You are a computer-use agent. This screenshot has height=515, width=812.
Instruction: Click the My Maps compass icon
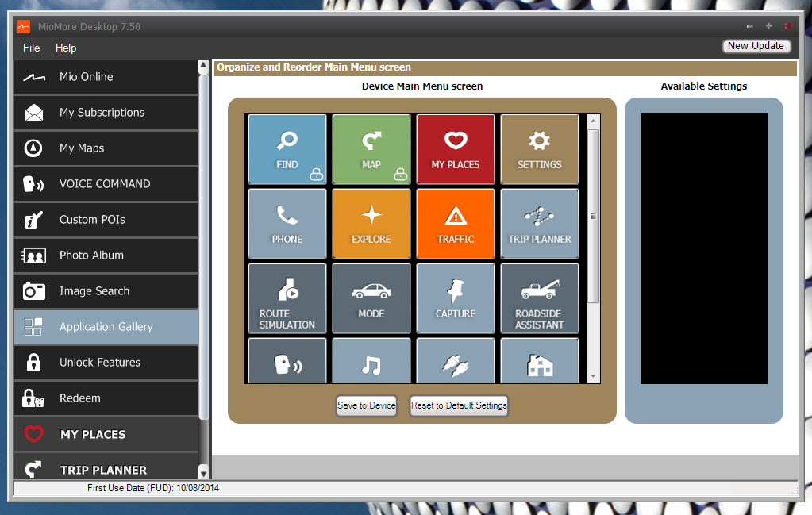coord(33,148)
